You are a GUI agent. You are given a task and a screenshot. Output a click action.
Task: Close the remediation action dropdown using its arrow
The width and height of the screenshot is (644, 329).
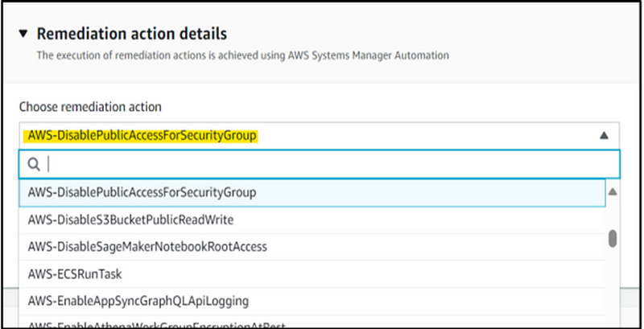tap(604, 135)
